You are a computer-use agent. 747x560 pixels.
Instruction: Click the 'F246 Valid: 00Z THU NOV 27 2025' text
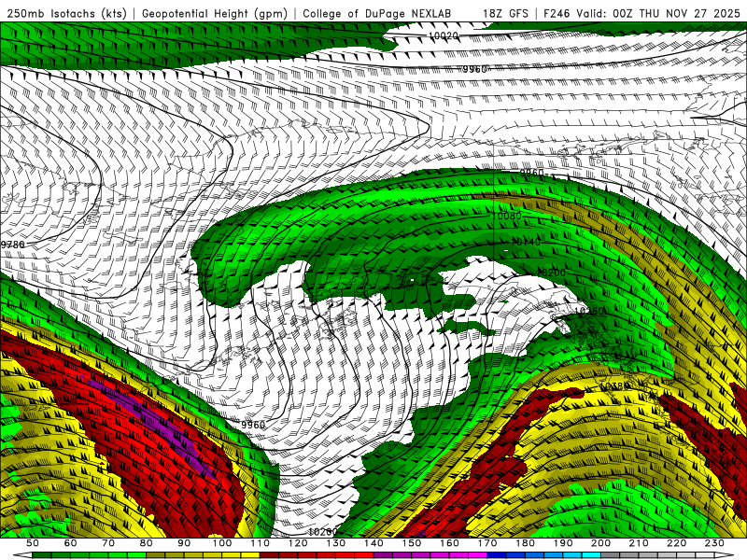click(644, 13)
